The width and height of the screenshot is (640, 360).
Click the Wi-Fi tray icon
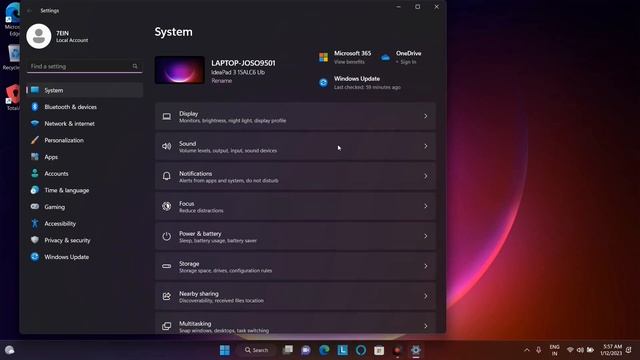570,350
